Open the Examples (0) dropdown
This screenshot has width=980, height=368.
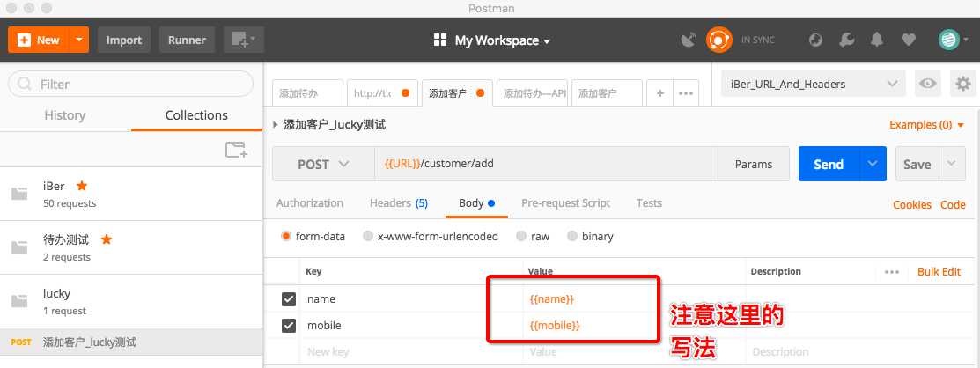(x=926, y=125)
